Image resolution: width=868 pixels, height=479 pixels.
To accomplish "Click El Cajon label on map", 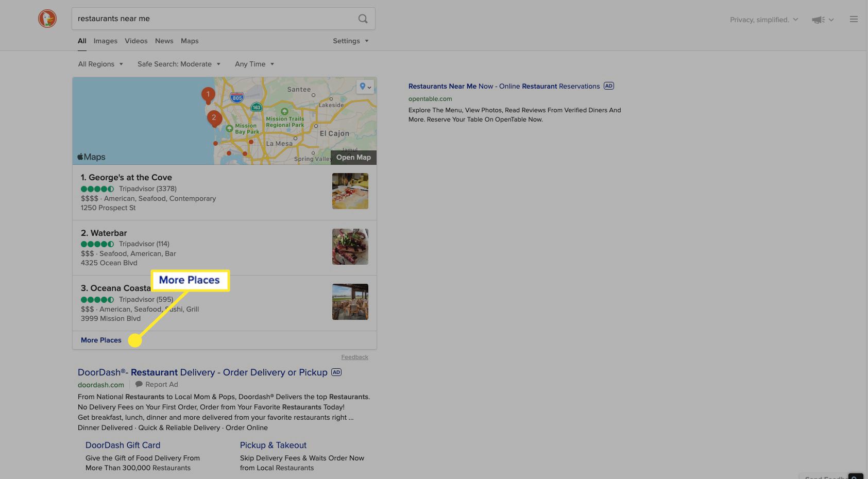I will tap(334, 133).
